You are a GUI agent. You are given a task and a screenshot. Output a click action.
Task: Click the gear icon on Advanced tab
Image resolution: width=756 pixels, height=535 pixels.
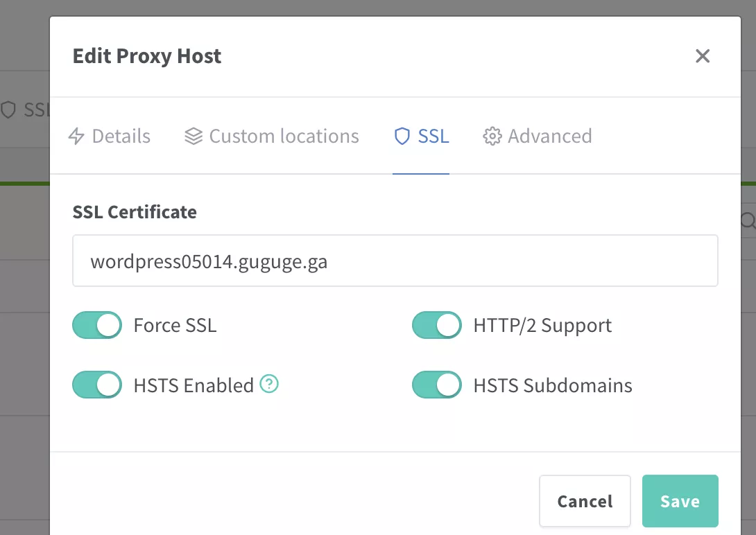point(492,137)
